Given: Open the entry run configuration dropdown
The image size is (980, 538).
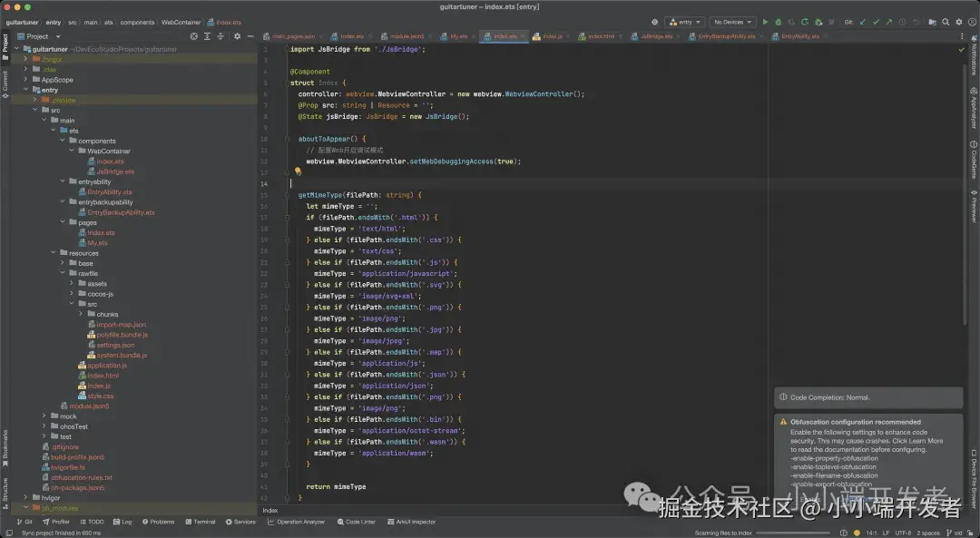Looking at the screenshot, I should tap(685, 22).
